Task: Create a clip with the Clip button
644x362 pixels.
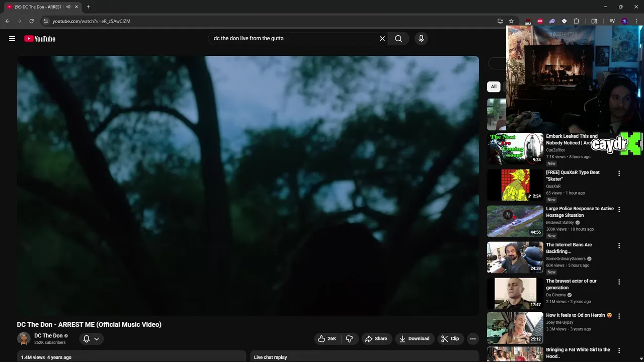Action: pyautogui.click(x=450, y=339)
